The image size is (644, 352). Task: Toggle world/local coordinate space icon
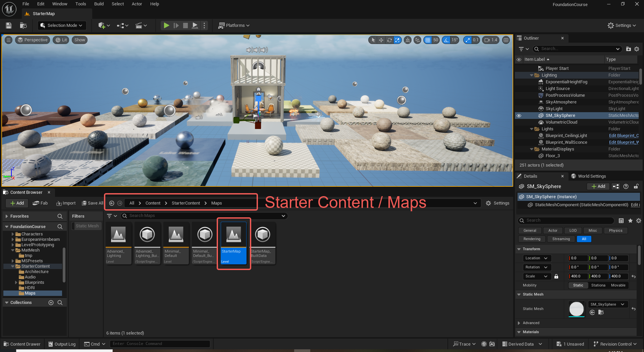[x=408, y=40]
